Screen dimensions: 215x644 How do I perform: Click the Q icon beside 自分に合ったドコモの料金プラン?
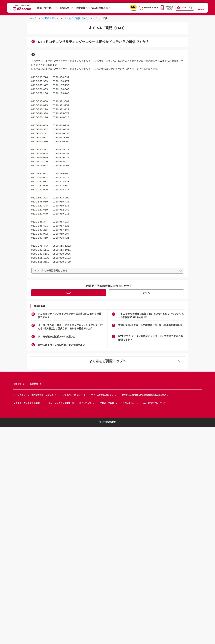tap(33, 345)
